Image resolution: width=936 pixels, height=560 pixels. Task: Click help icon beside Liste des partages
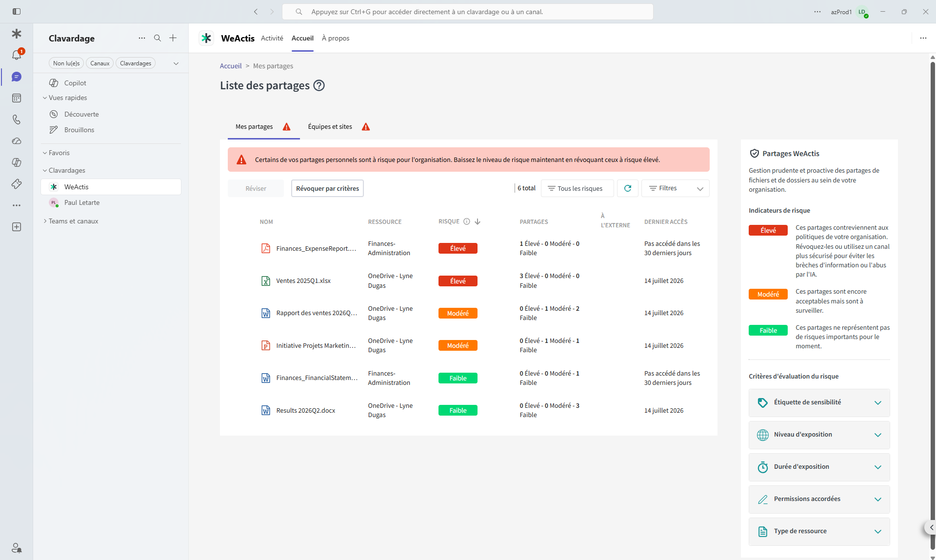pos(319,85)
